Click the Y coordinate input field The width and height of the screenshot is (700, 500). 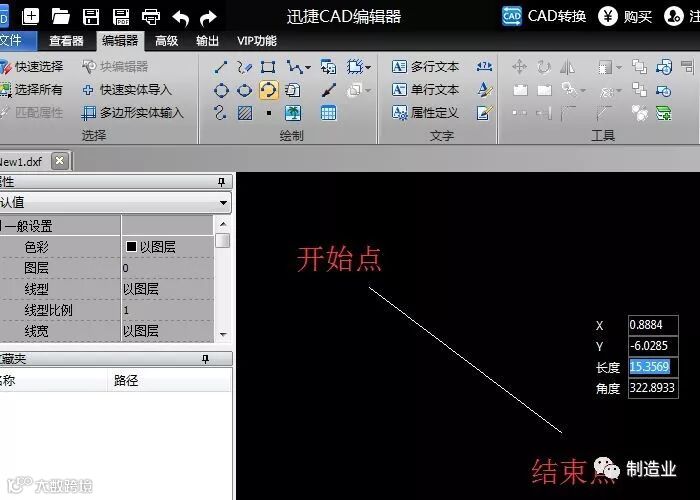coord(653,346)
